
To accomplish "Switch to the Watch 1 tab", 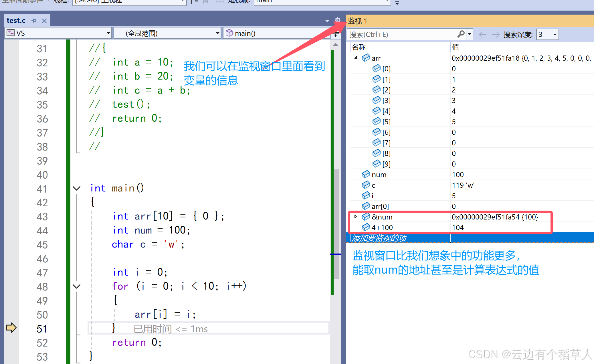I will [357, 21].
